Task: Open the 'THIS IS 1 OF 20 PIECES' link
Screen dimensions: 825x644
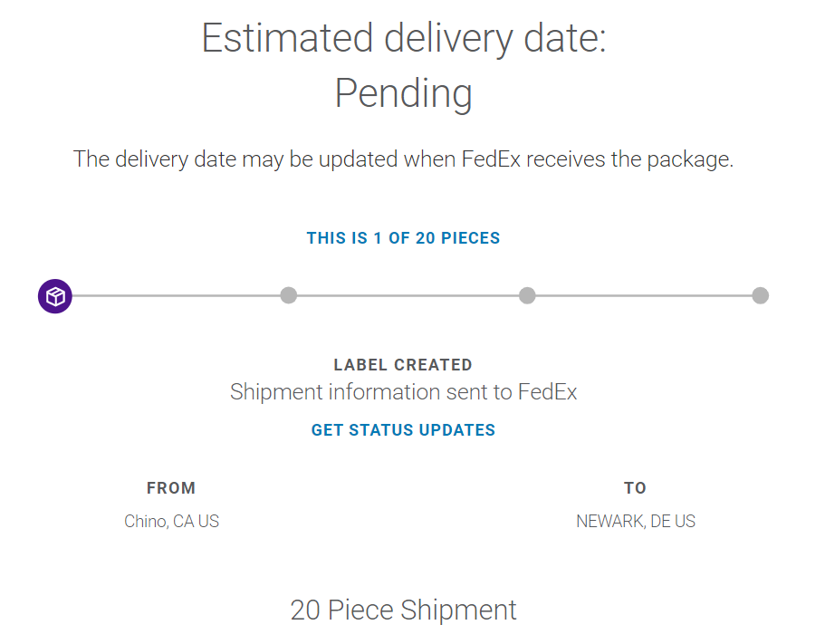Action: pyautogui.click(x=403, y=238)
